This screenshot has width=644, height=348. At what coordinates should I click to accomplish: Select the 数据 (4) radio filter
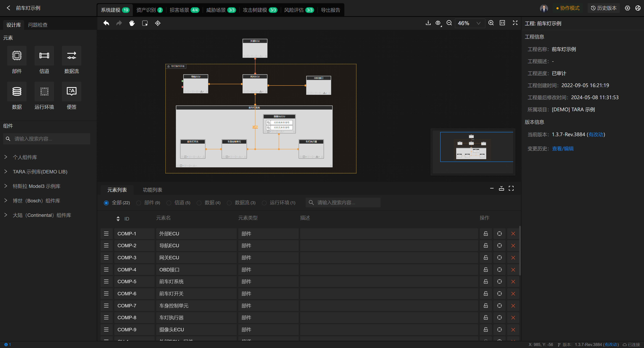pyautogui.click(x=199, y=203)
